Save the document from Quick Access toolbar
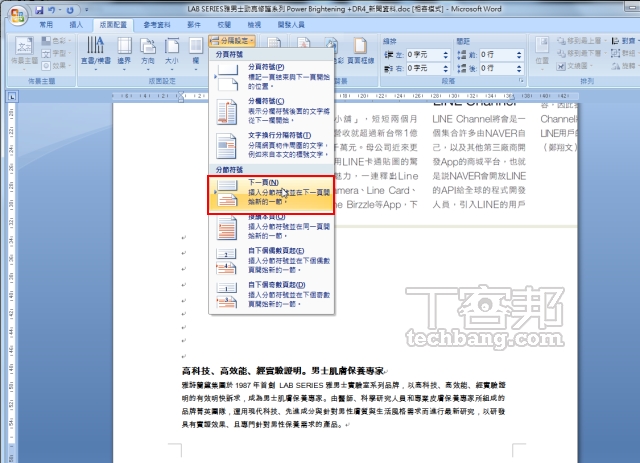640x463 pixels. (39, 10)
